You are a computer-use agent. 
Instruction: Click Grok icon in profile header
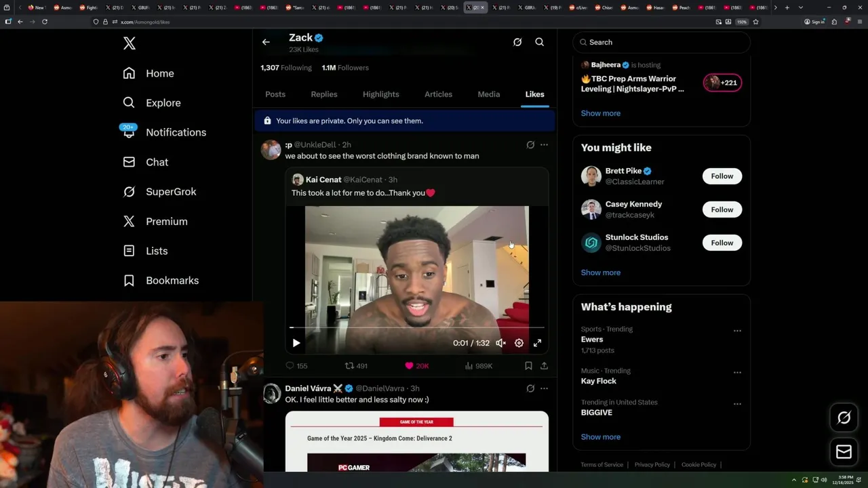point(517,42)
